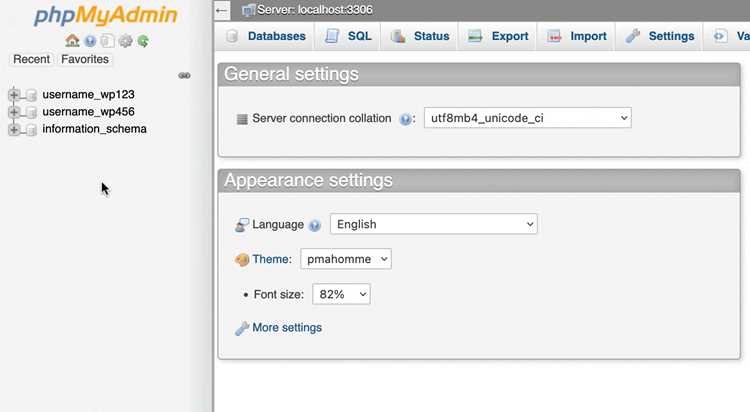This screenshot has width=750, height=412.
Task: Click collation list icon before label
Action: coord(243,119)
